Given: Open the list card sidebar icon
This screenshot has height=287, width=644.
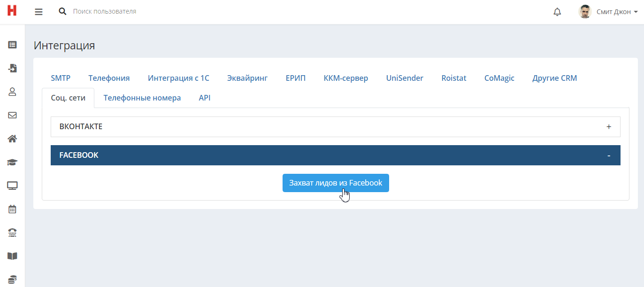Looking at the screenshot, I should [x=12, y=45].
